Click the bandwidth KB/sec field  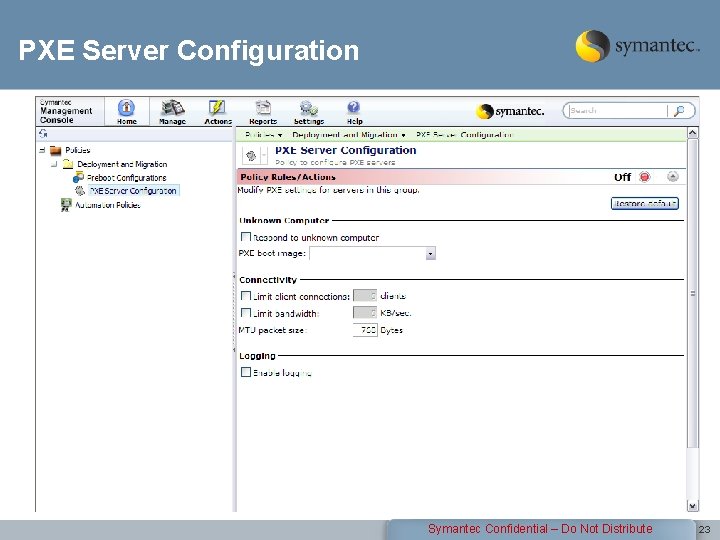click(365, 313)
